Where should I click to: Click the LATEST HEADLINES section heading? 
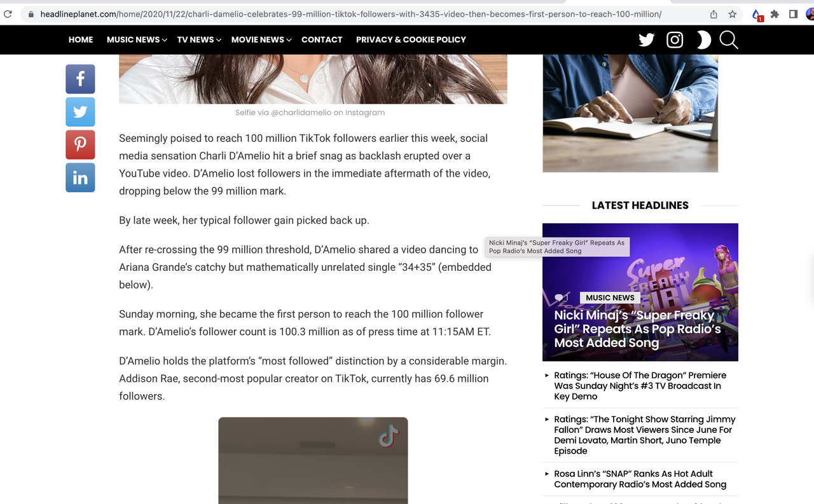(x=640, y=205)
